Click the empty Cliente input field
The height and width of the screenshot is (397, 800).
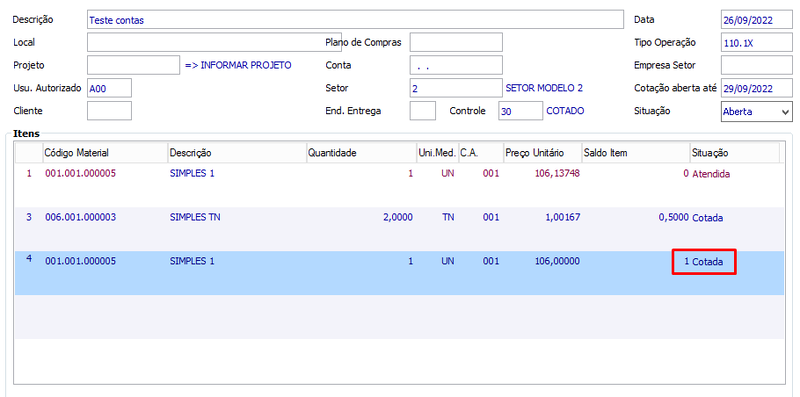click(109, 110)
